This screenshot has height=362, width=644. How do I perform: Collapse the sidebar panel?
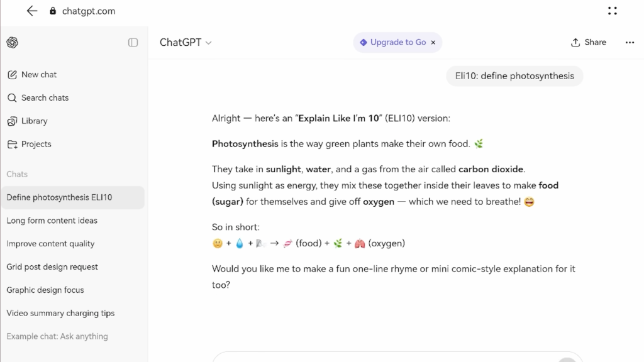[x=133, y=41]
